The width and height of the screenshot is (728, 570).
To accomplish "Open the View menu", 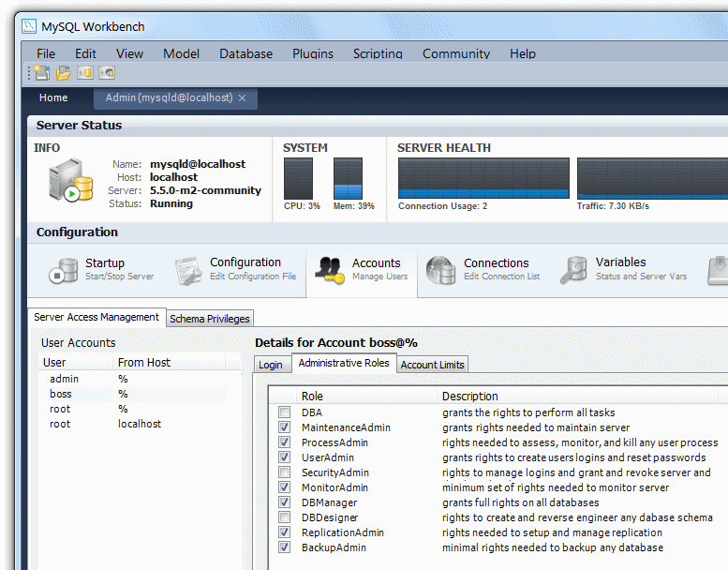I will [129, 53].
